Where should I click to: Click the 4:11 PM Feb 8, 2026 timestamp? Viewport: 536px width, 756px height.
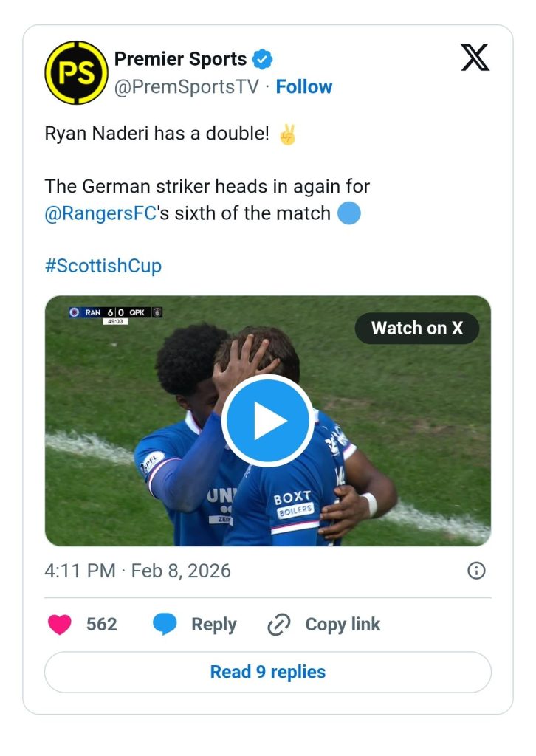(137, 571)
